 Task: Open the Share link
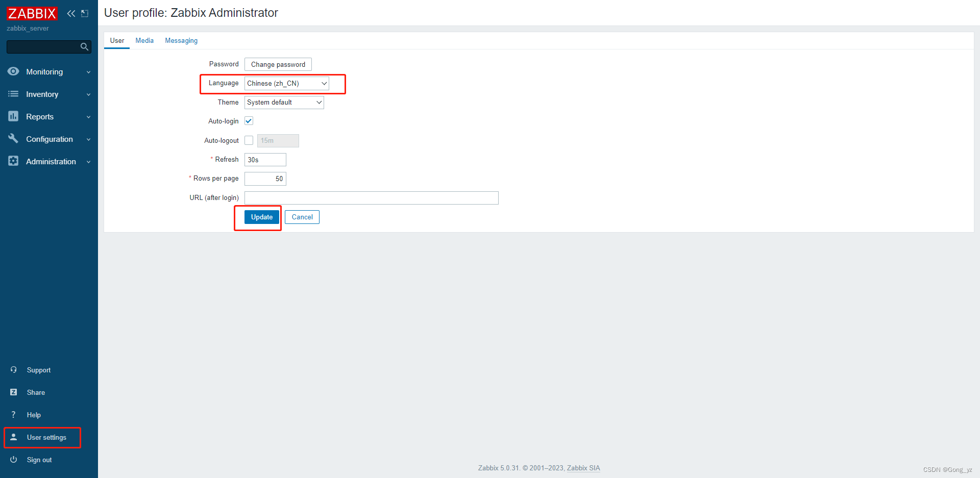point(36,392)
